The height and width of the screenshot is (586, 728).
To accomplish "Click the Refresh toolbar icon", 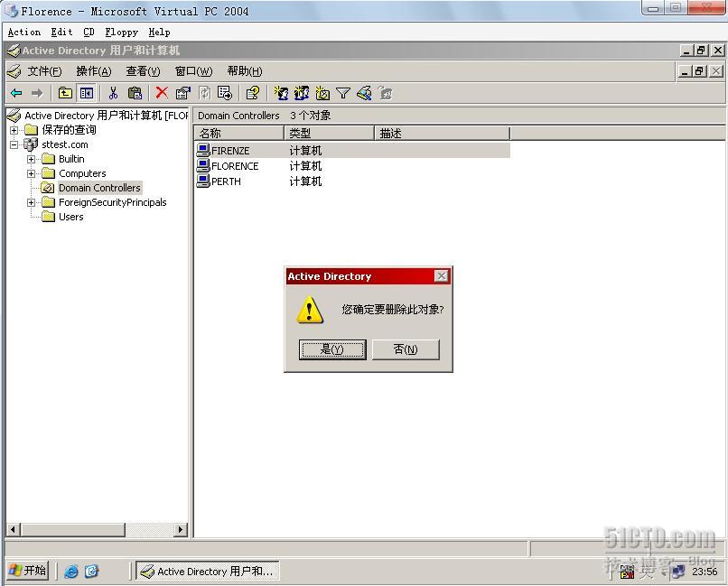I will [x=204, y=93].
